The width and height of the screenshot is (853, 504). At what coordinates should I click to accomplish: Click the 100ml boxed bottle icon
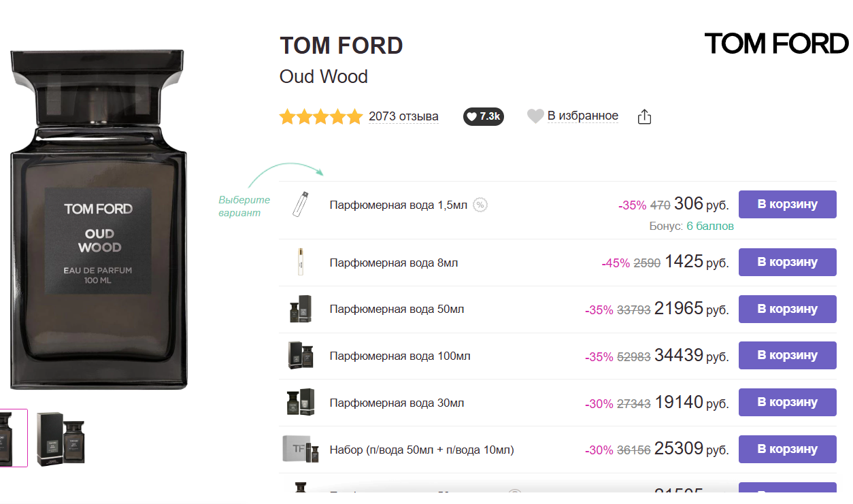tap(300, 356)
